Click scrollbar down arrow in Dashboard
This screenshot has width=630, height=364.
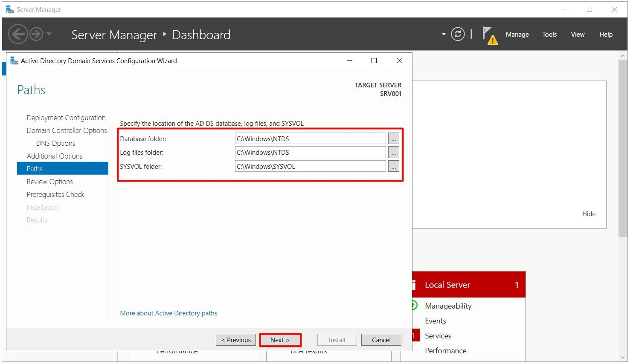tap(623, 357)
